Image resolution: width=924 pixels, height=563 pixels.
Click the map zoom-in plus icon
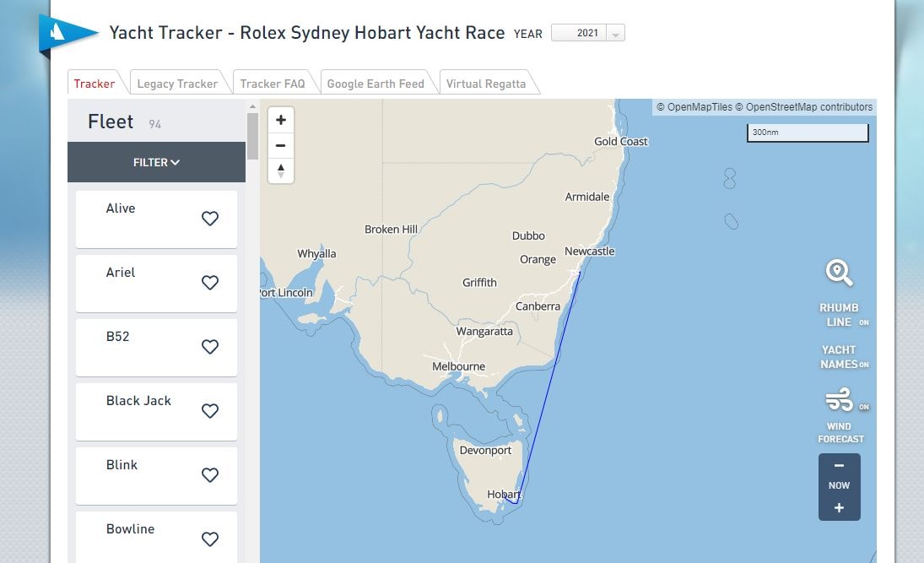tap(280, 119)
